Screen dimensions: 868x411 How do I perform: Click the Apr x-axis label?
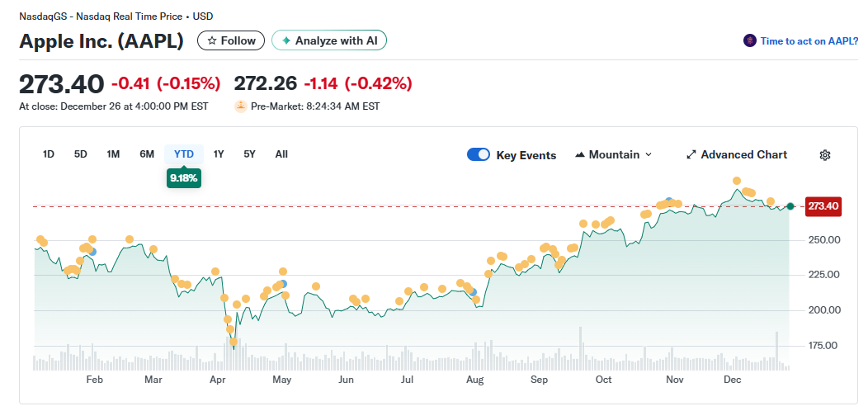click(219, 380)
